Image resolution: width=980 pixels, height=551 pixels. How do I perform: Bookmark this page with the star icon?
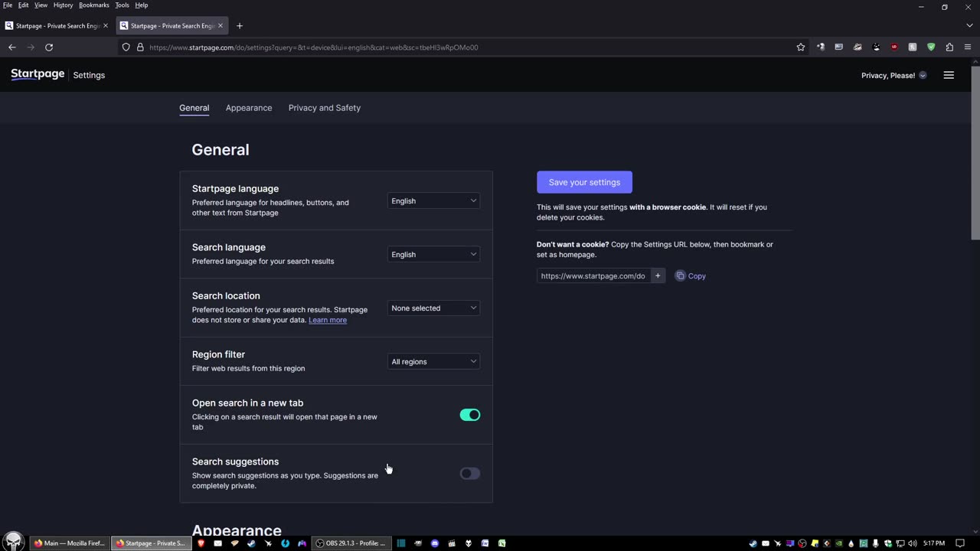(x=801, y=47)
